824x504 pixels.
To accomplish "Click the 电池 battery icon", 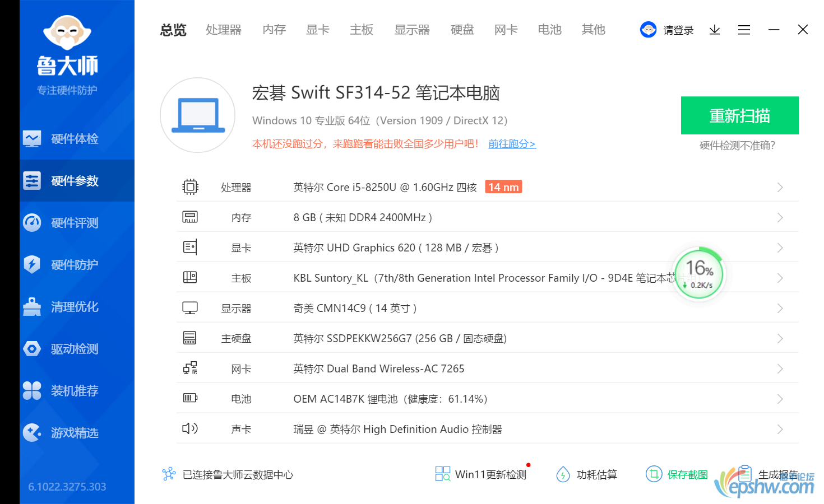I will [190, 398].
